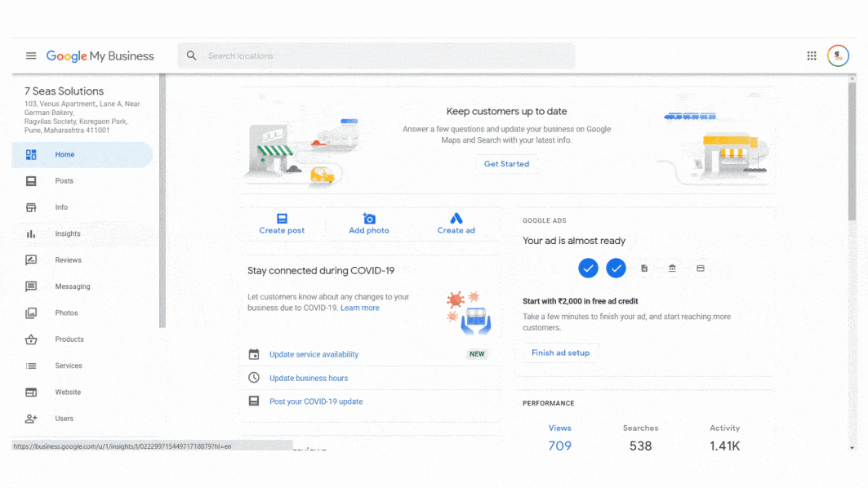Screen dimensions: 868x488
Task: Click the Activity count 1.41K
Action: pos(724,446)
